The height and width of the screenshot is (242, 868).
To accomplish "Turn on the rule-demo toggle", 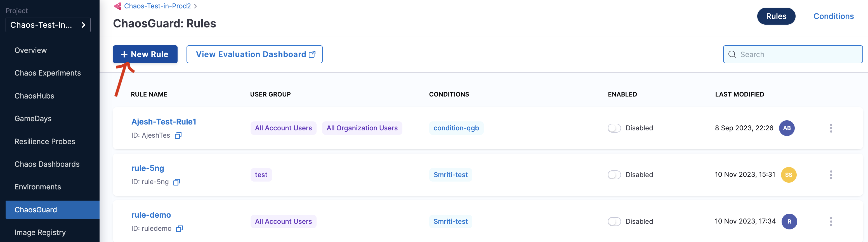I will tap(614, 222).
